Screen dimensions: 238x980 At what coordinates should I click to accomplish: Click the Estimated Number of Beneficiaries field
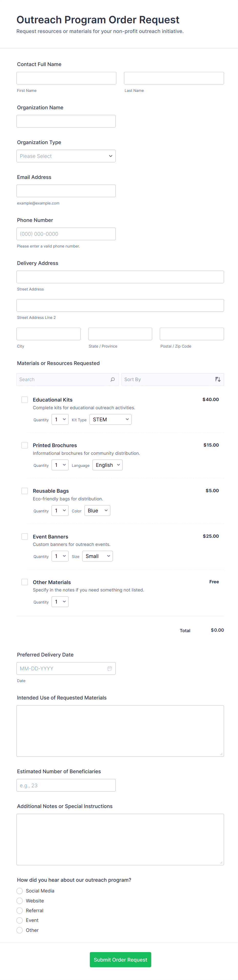click(66, 785)
